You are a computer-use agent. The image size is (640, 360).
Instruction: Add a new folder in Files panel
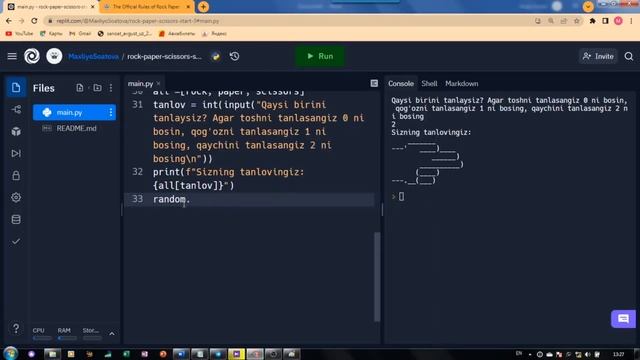(97, 88)
